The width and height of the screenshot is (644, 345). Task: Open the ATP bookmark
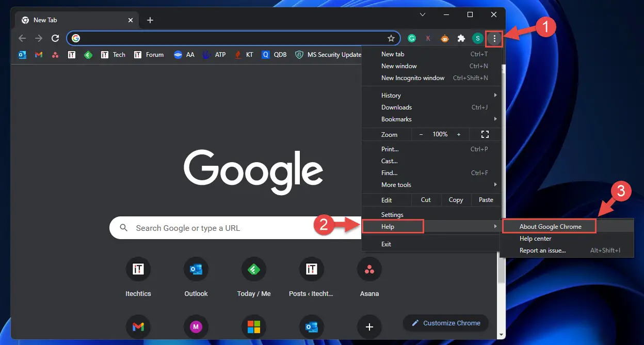214,55
